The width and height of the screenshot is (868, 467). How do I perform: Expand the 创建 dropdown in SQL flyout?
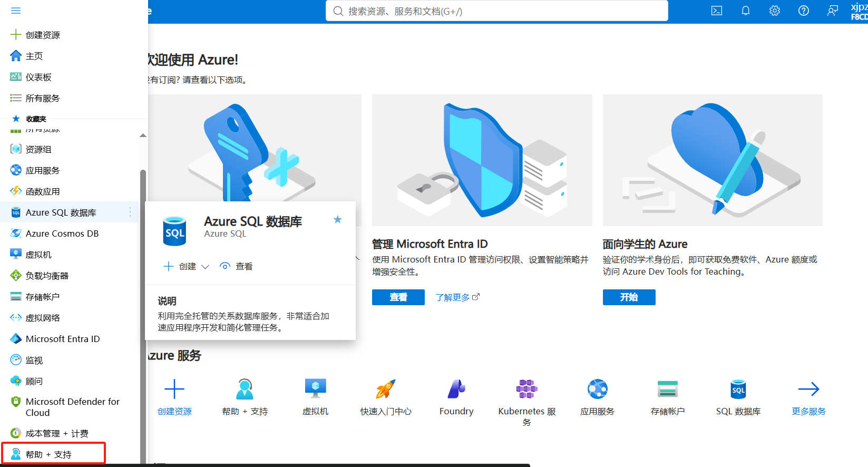click(x=206, y=267)
